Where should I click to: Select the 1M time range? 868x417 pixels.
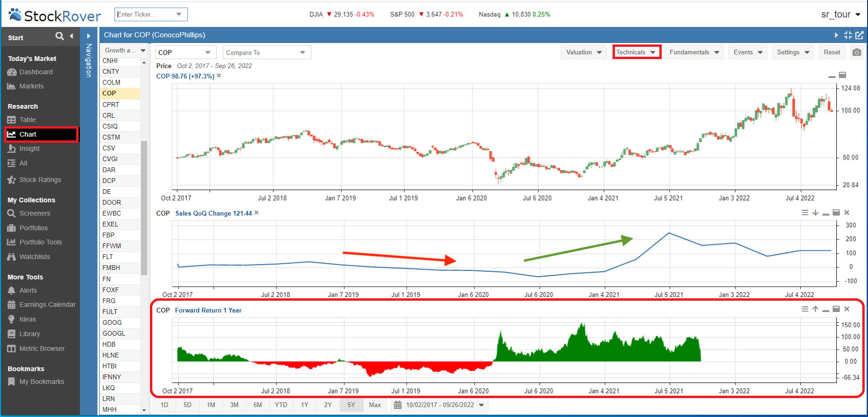pyautogui.click(x=211, y=405)
